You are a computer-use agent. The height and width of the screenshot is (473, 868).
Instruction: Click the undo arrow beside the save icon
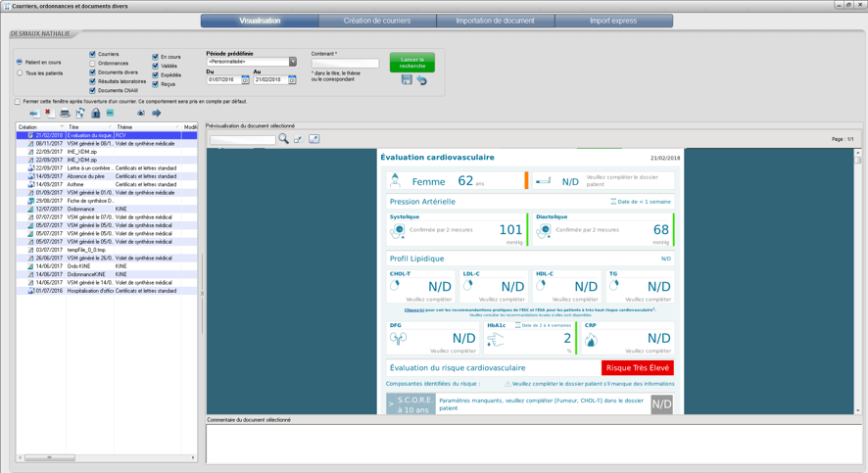pyautogui.click(x=421, y=80)
